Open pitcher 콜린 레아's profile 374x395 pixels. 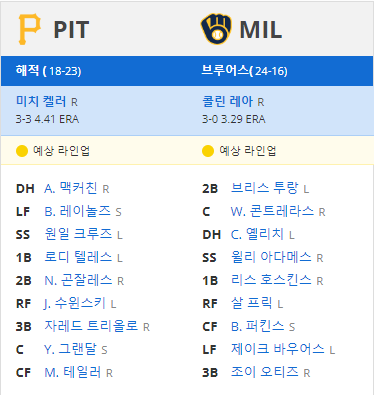(227, 101)
